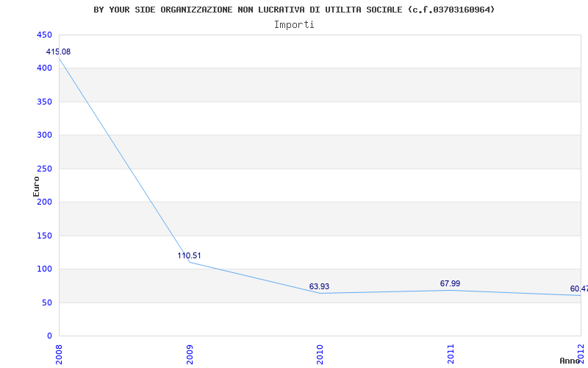588x368 pixels.
Task: Click the 150 y-axis tick label
Action: click(44, 236)
